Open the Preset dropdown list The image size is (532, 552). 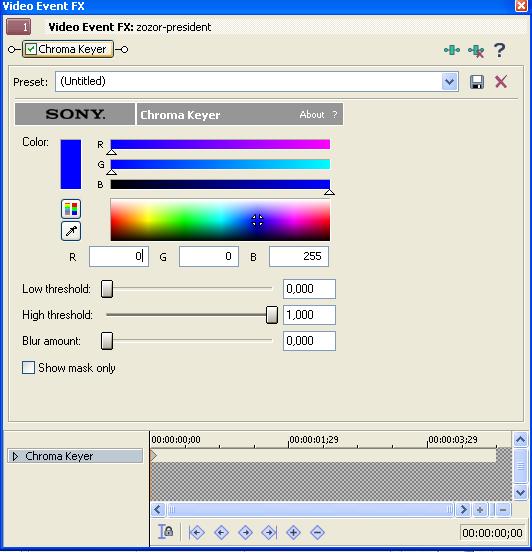pyautogui.click(x=450, y=82)
